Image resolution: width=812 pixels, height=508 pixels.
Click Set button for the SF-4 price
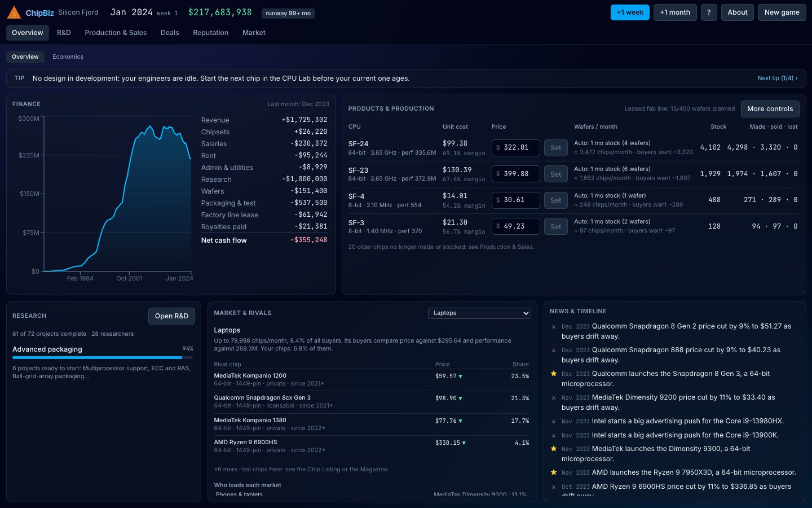click(555, 200)
